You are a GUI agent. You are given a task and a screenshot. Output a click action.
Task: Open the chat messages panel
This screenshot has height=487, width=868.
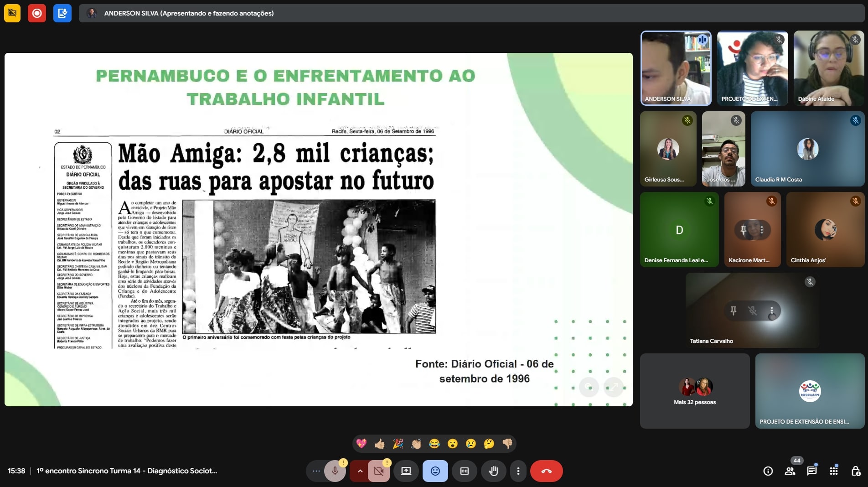(x=811, y=471)
